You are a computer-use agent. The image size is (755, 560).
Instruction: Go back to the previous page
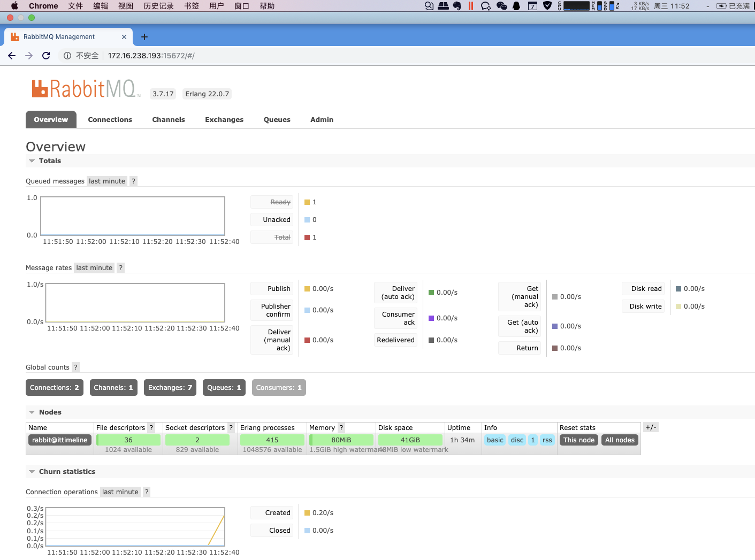coord(12,56)
